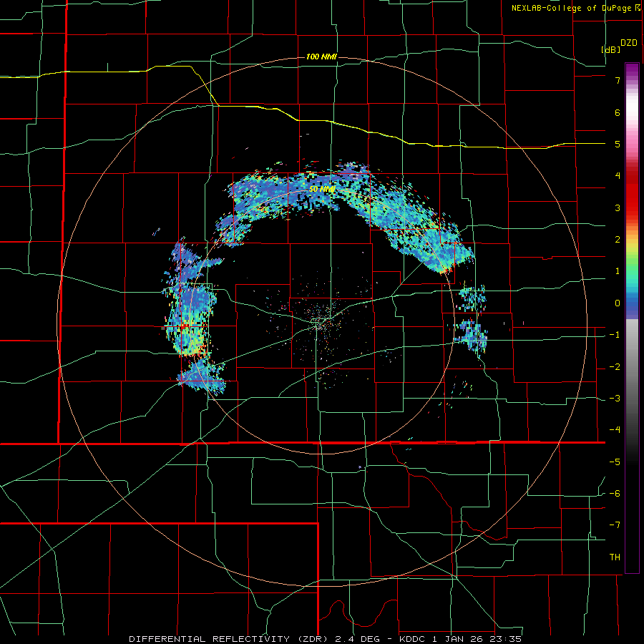The image size is (644, 644).
Task: Click the scale value -1 on the legend
Action: [615, 335]
